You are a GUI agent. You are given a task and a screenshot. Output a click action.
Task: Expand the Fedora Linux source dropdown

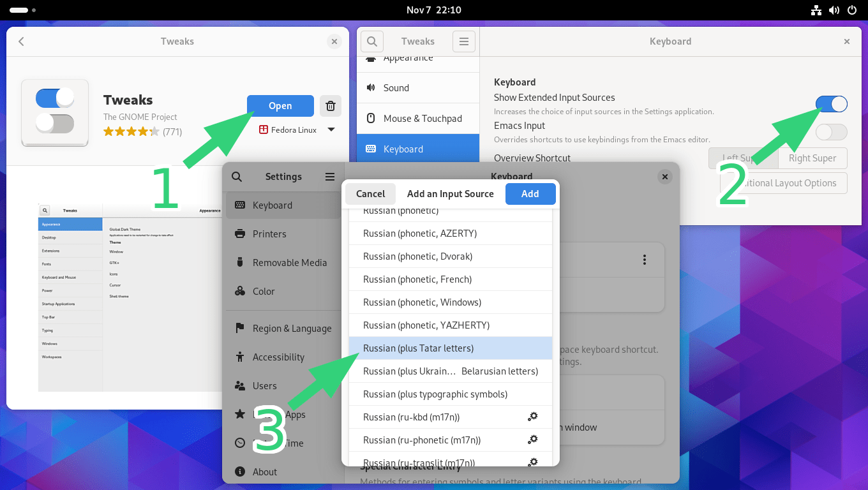(x=331, y=130)
